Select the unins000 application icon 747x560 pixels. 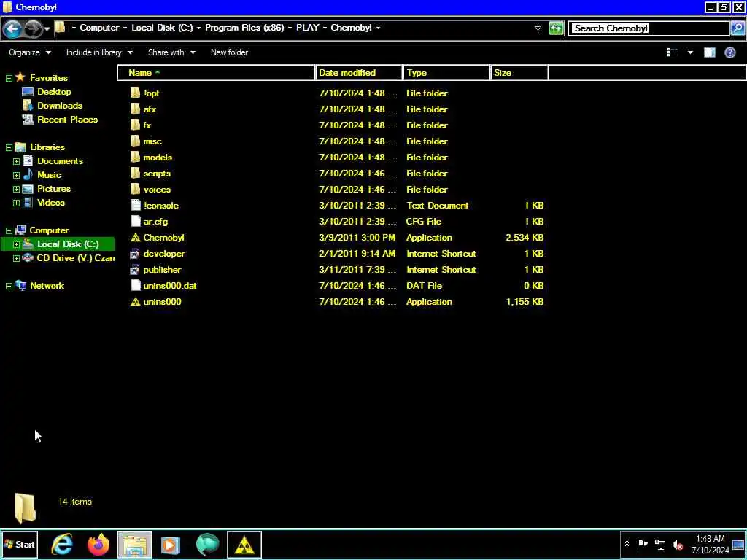(x=135, y=302)
